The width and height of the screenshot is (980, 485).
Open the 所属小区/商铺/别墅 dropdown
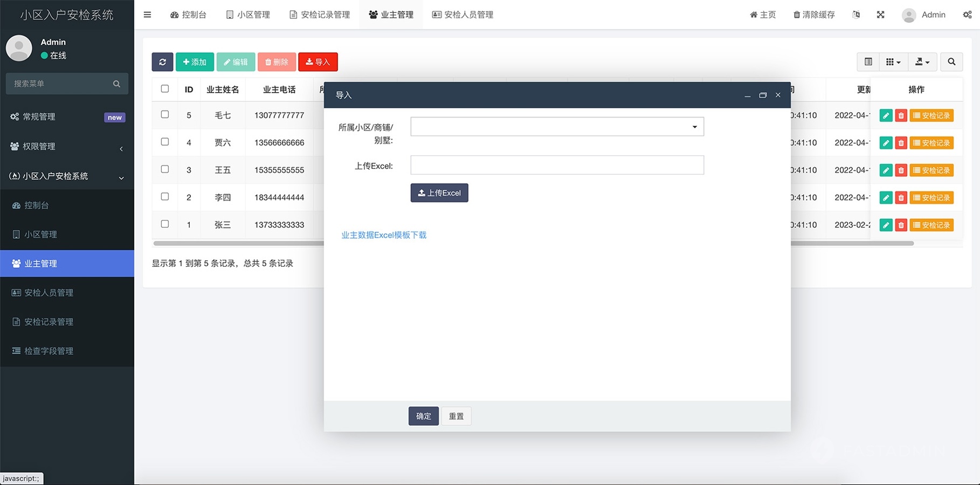[557, 127]
